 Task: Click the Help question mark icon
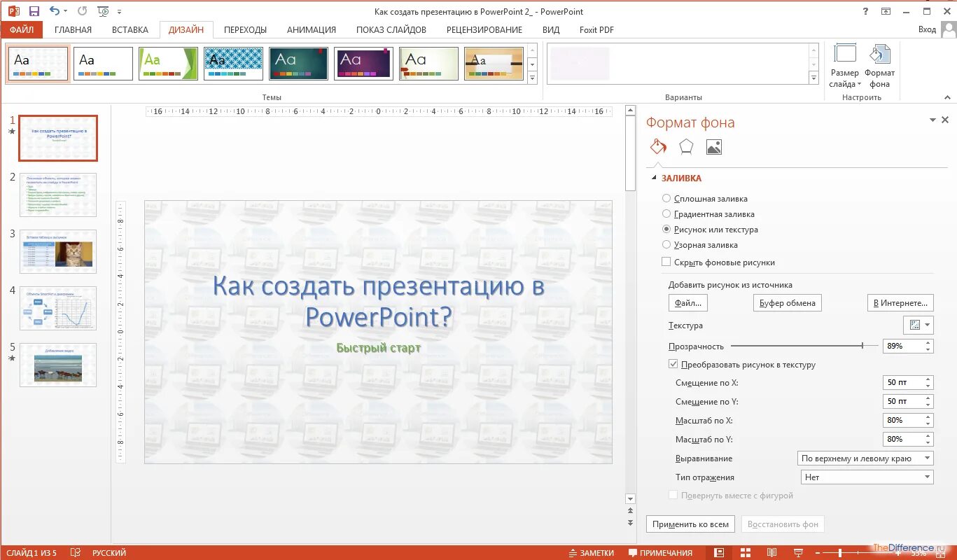coord(866,11)
